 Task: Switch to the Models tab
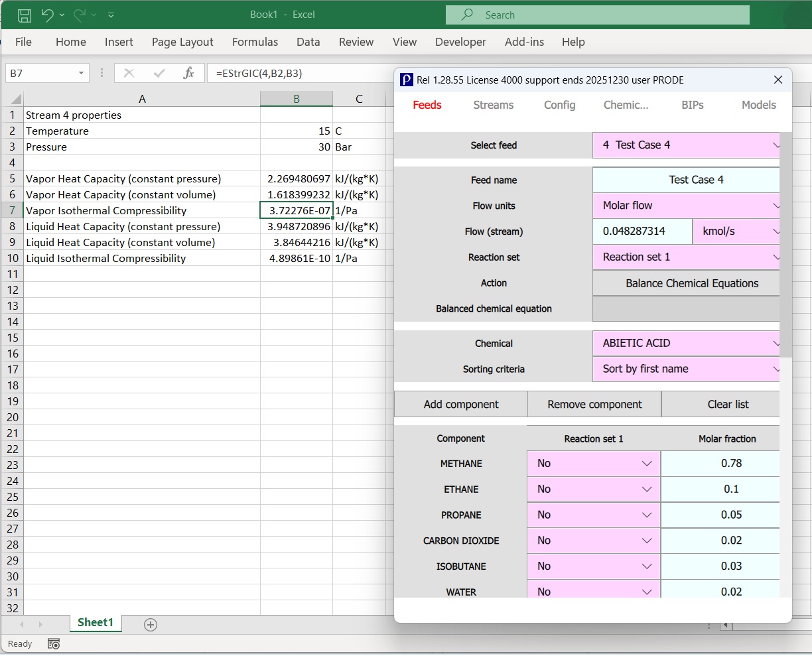pyautogui.click(x=758, y=105)
